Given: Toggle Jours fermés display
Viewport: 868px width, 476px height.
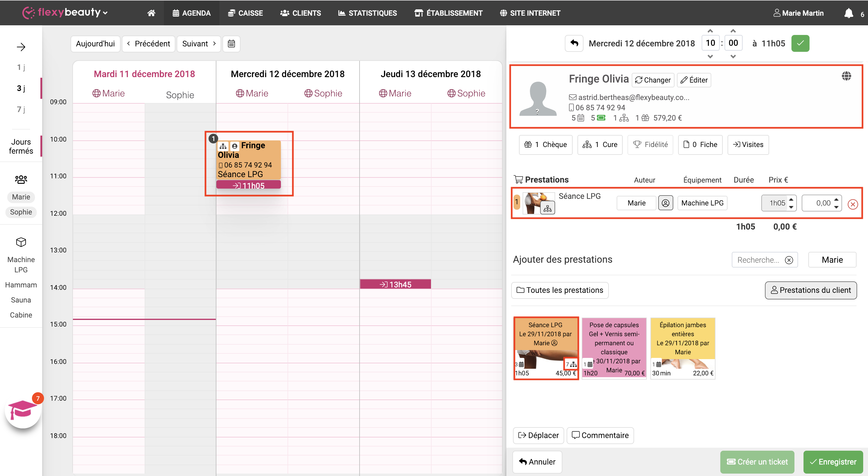Looking at the screenshot, I should (x=21, y=146).
